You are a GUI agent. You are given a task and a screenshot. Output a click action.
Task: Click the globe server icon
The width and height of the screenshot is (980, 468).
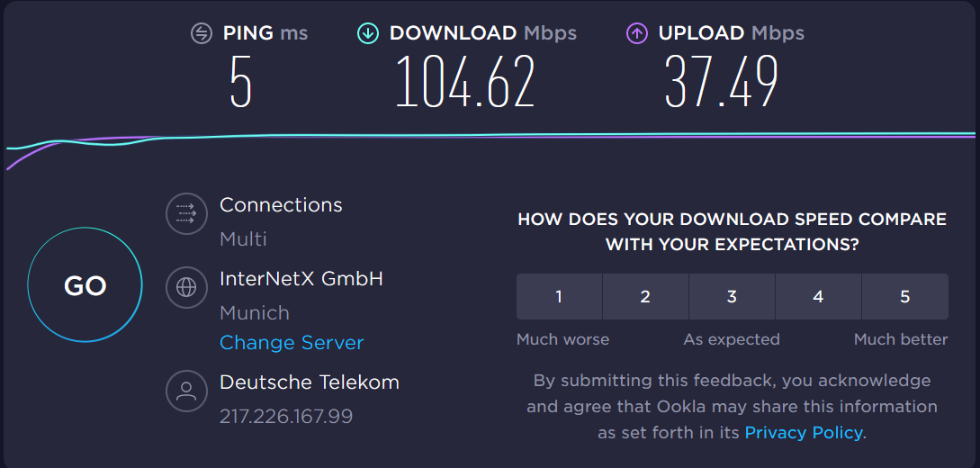coord(186,287)
